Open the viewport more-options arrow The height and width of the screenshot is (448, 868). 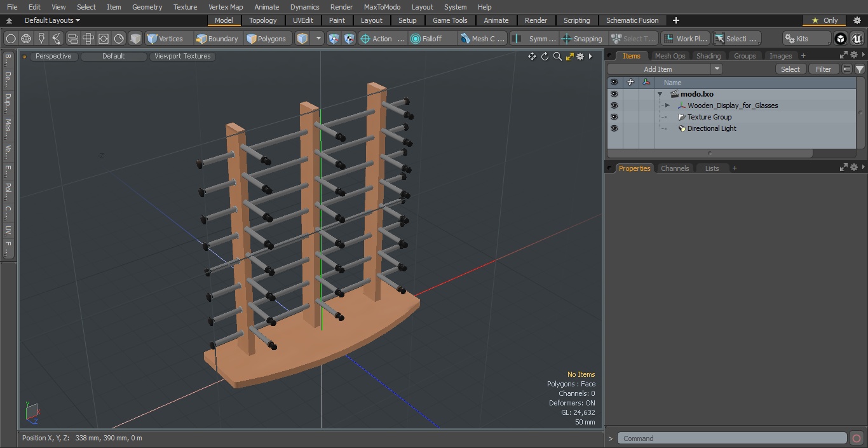click(x=590, y=57)
